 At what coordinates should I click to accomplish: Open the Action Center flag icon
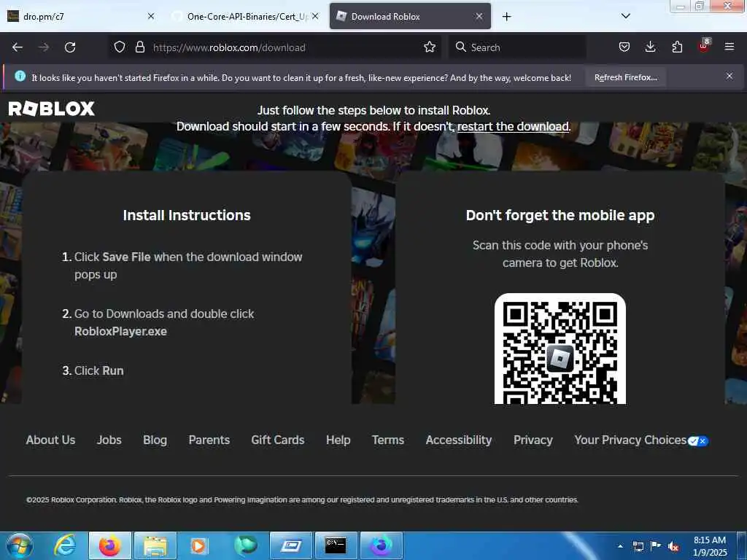point(656,546)
